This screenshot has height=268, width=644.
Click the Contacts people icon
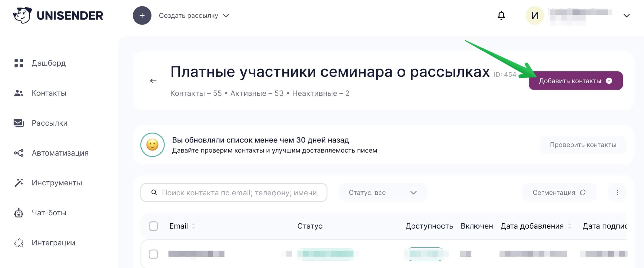[19, 93]
